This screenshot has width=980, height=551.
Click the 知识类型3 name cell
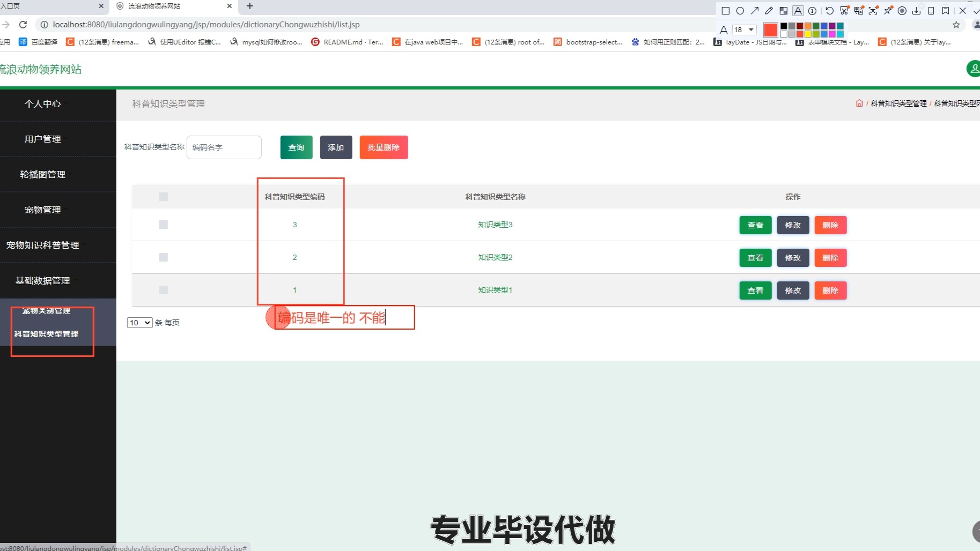[x=495, y=225]
